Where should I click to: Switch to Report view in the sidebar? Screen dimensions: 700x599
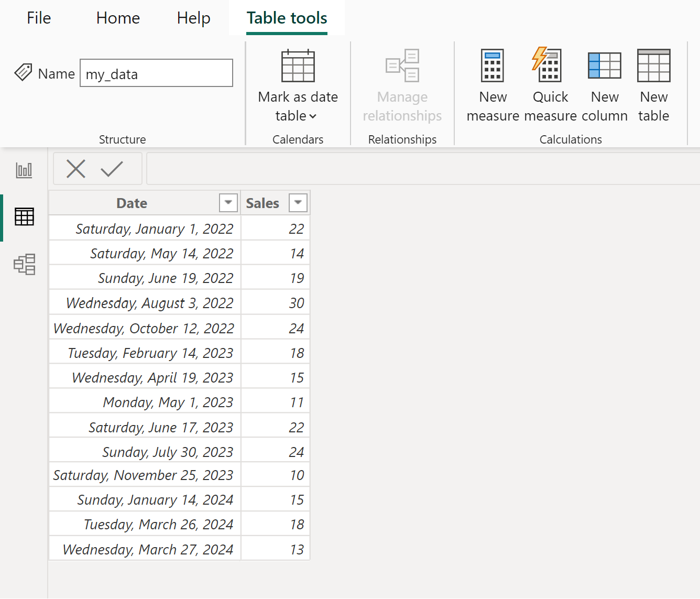click(24, 169)
